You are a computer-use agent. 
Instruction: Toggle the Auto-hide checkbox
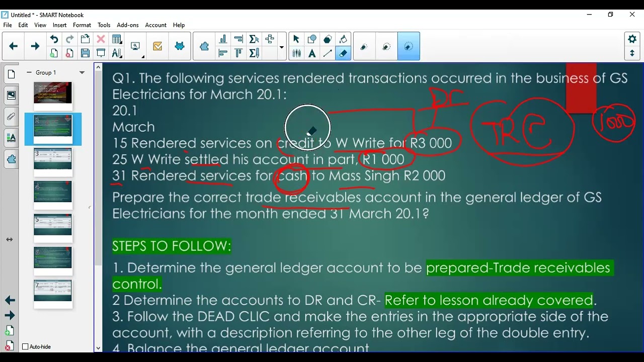point(26,347)
